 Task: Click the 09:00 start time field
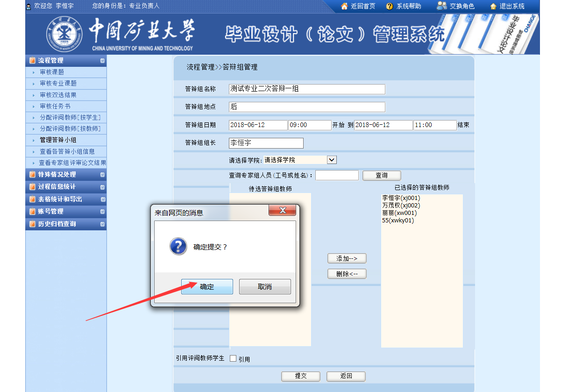310,125
